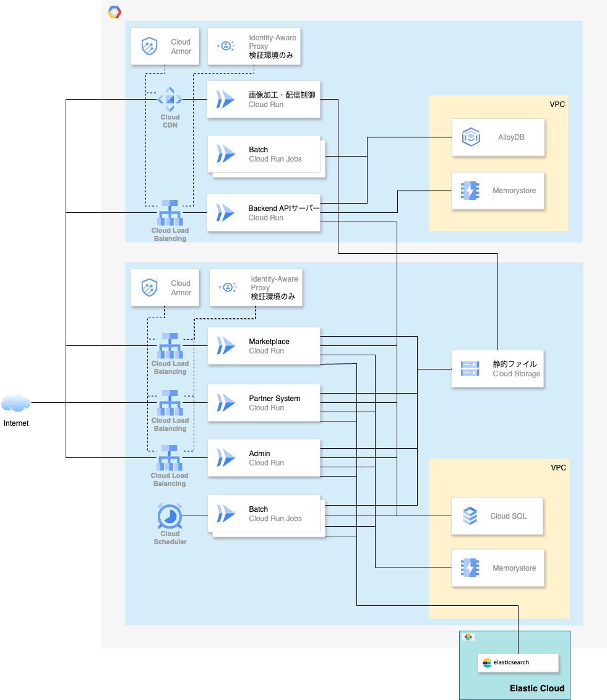This screenshot has width=607, height=700.
Task: Click the "Cloud Scheduler" label
Action: point(170,537)
